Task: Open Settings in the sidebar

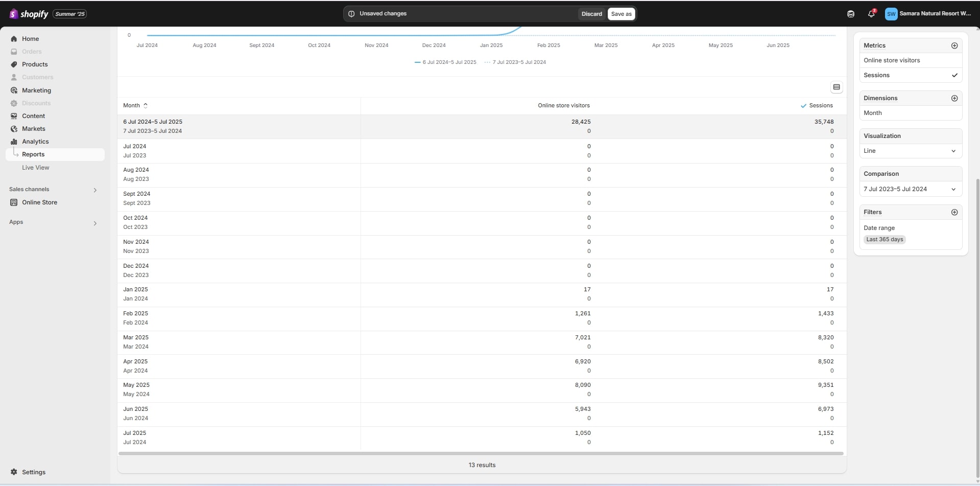Action: (x=34, y=472)
